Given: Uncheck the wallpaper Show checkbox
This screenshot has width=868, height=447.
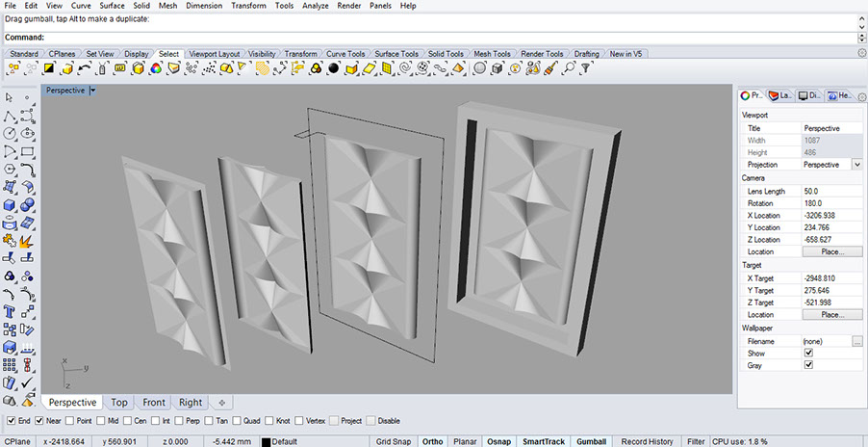Looking at the screenshot, I should tap(808, 354).
